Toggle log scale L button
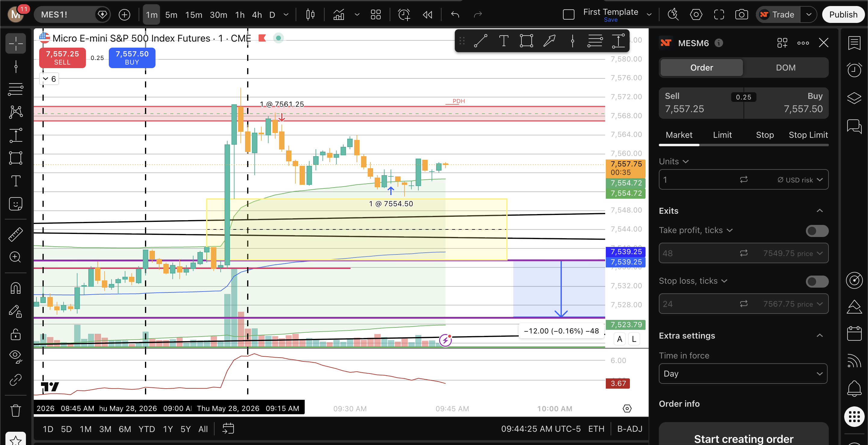Screen dimensions: 868x445 (634, 339)
